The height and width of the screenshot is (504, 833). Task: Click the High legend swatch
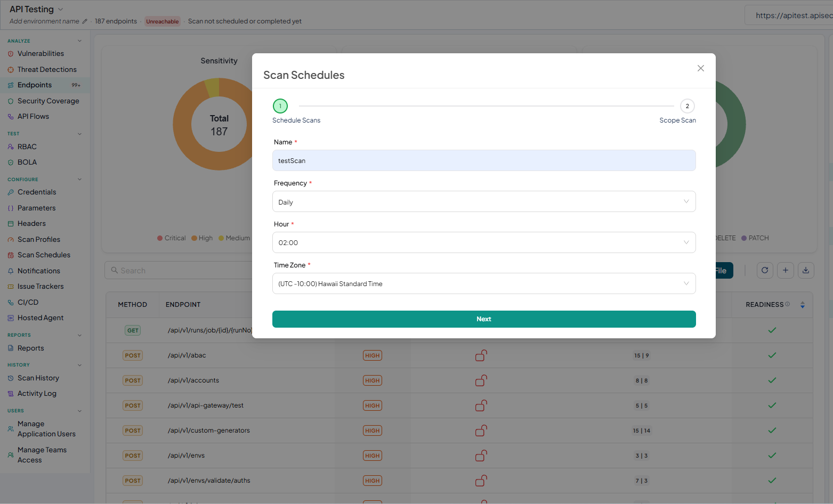[x=195, y=238]
